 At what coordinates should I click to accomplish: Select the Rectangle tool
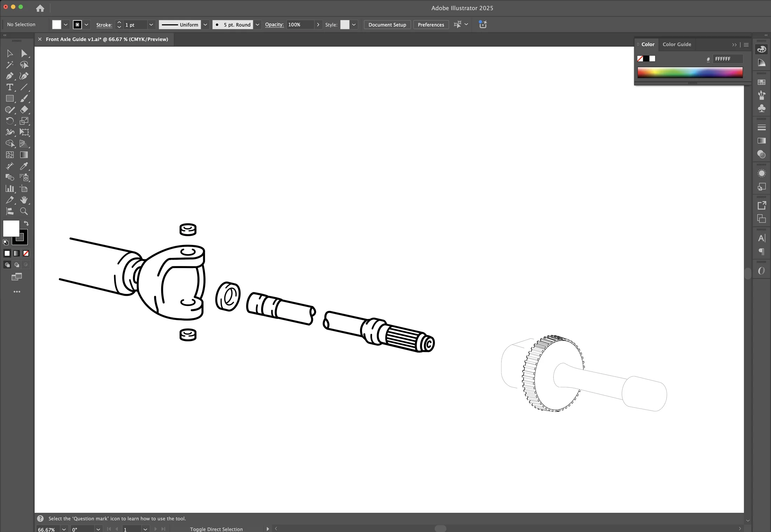pos(10,98)
